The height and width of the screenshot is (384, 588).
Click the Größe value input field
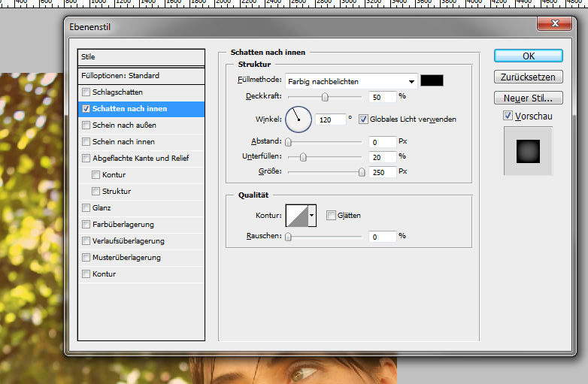[382, 172]
